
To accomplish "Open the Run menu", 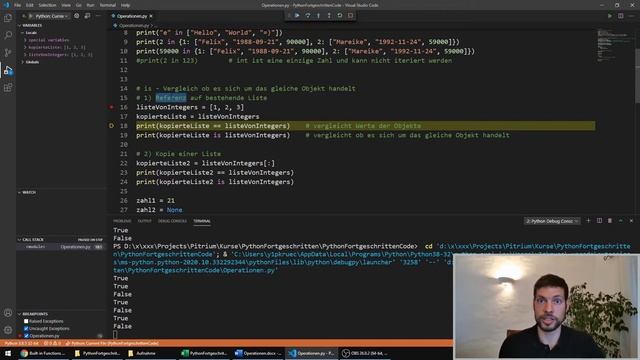I will [x=90, y=5].
